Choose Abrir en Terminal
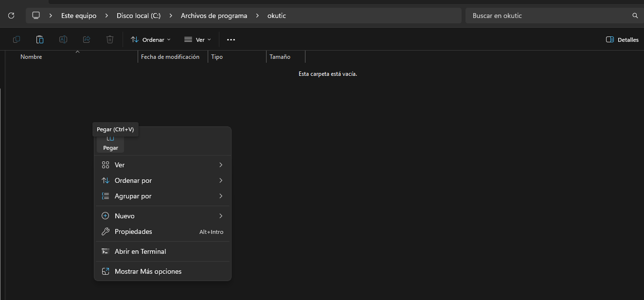The height and width of the screenshot is (300, 644). pos(140,251)
